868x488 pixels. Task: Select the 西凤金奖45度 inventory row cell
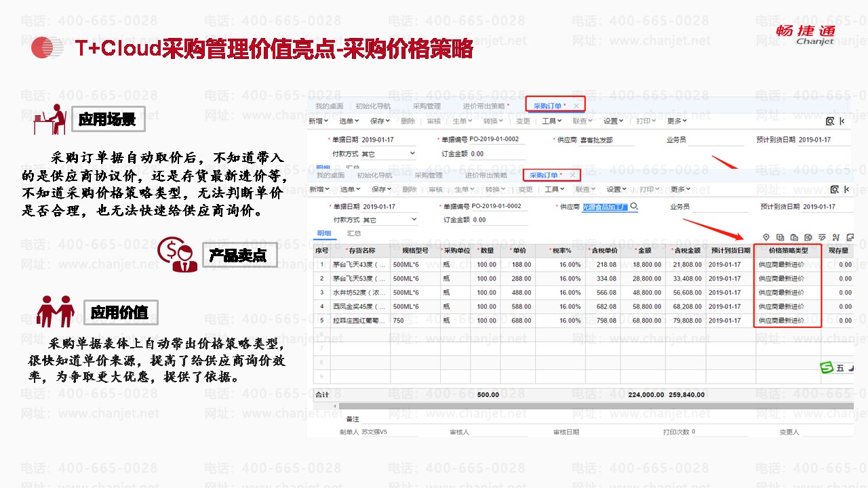361,306
